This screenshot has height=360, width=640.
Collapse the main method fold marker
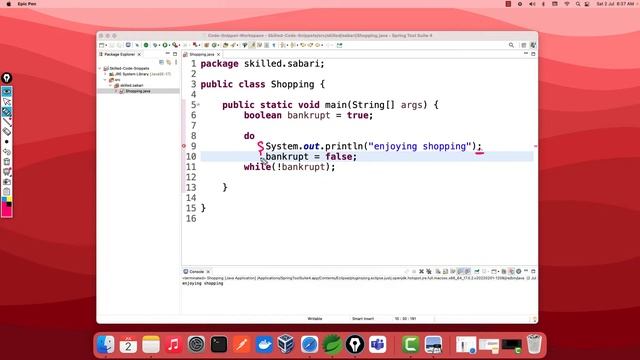tap(199, 105)
